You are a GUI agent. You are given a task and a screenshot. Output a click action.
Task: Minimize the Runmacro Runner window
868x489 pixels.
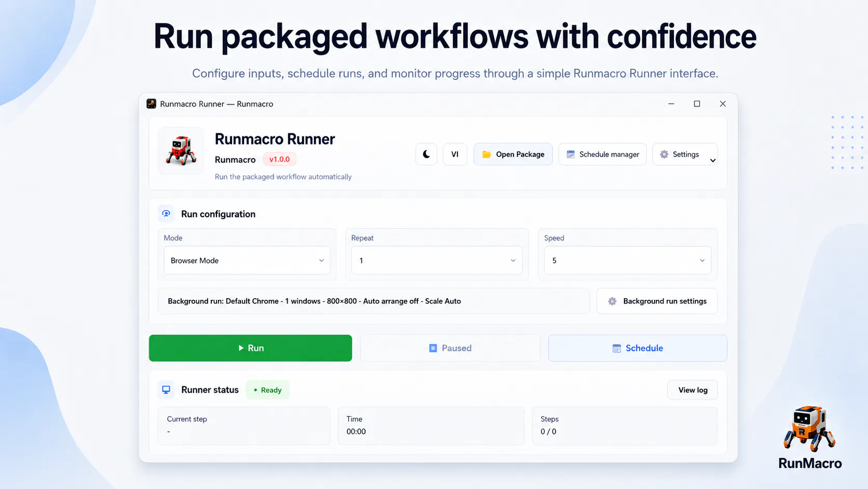(x=671, y=104)
